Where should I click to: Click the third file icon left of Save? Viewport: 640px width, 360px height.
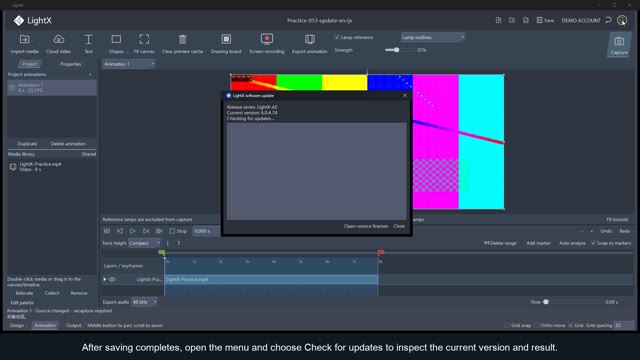tap(526, 20)
